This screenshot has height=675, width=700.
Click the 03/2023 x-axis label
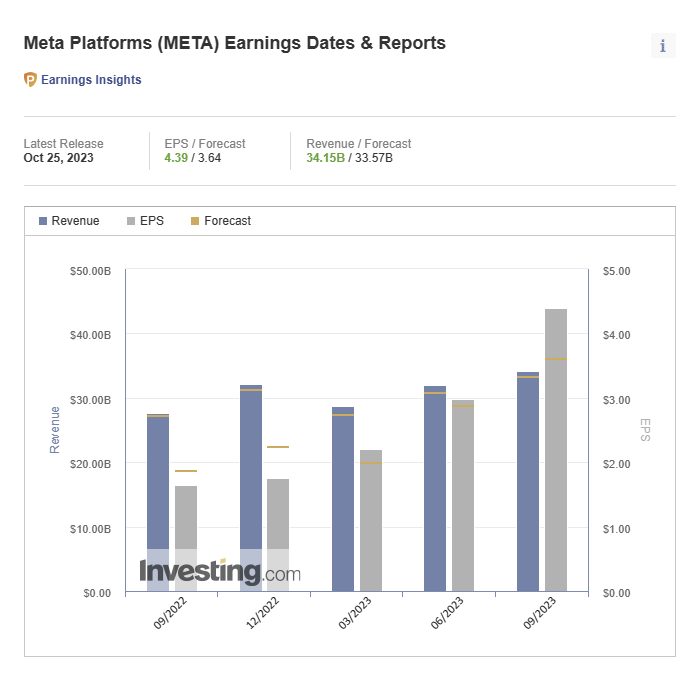click(x=355, y=612)
